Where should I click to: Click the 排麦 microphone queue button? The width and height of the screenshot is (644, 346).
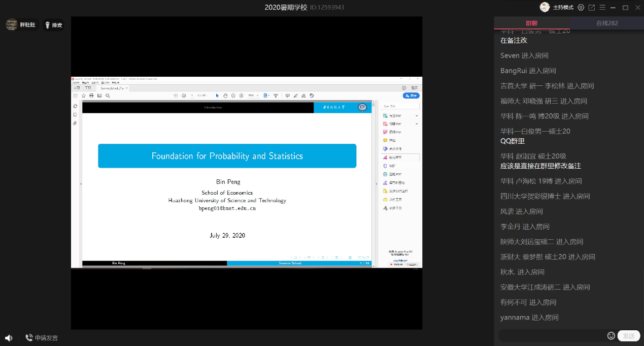[53, 25]
